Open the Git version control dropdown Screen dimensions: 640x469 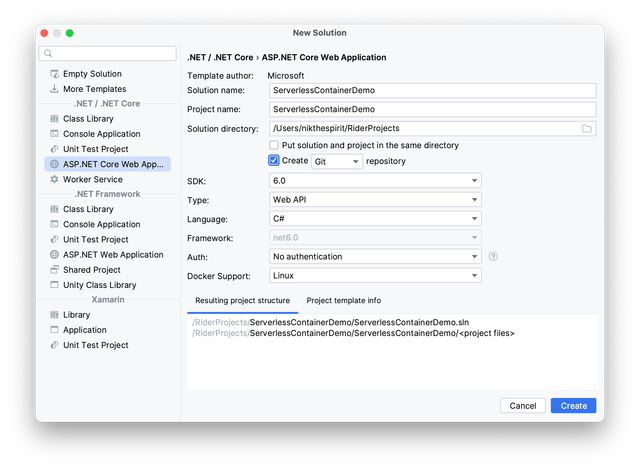click(337, 161)
